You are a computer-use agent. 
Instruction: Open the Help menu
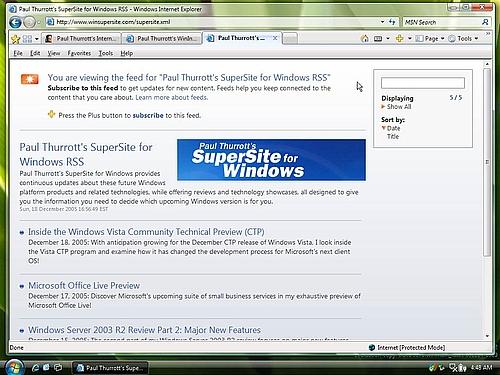pos(127,53)
